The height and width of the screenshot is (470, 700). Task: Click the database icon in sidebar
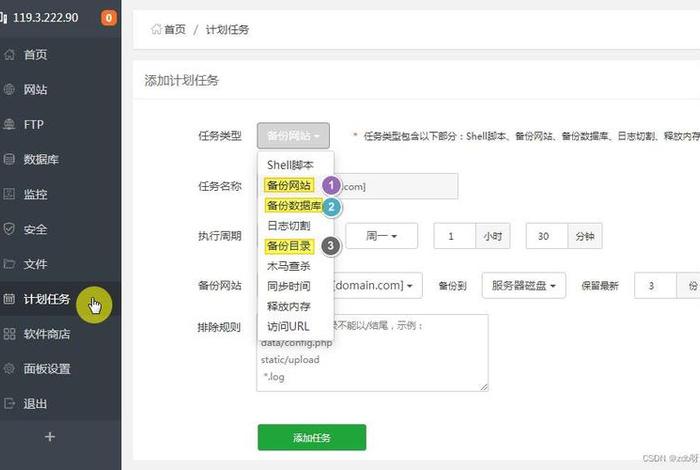click(x=9, y=159)
